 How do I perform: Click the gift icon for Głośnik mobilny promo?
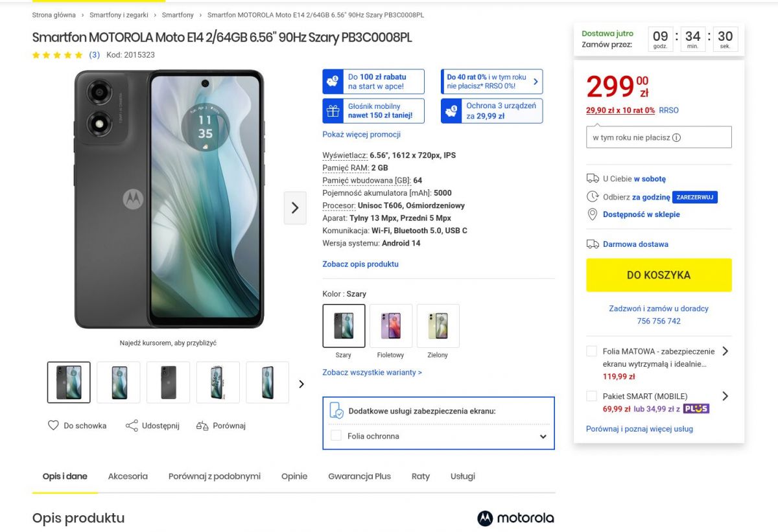point(333,111)
